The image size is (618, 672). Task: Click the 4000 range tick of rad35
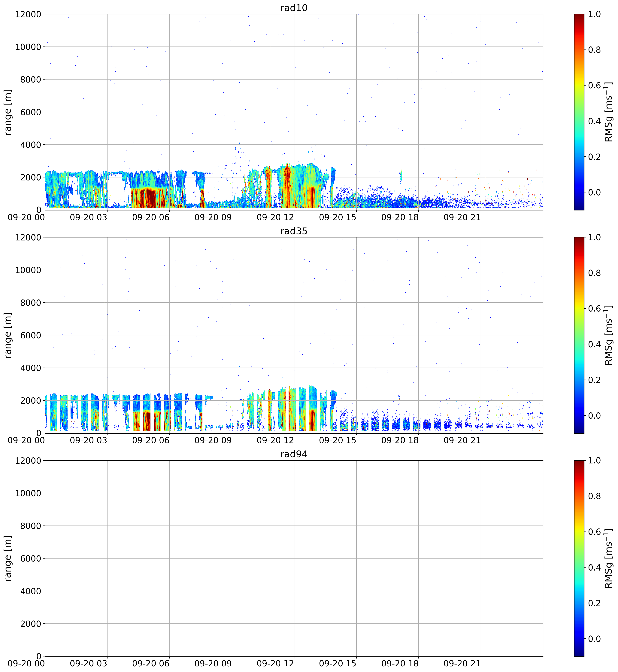(30, 368)
